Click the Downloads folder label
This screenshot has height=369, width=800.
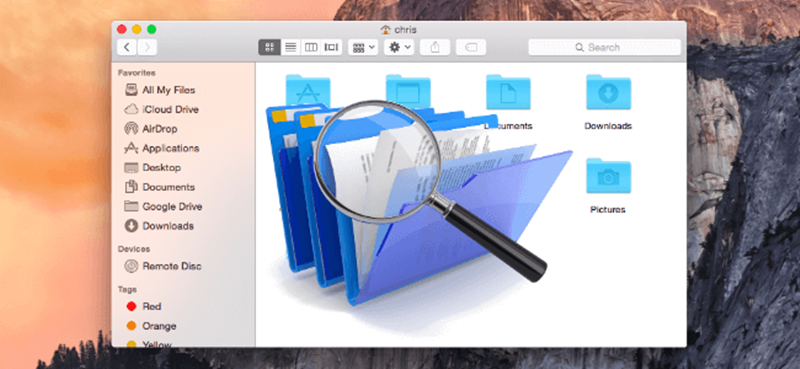coord(608,126)
